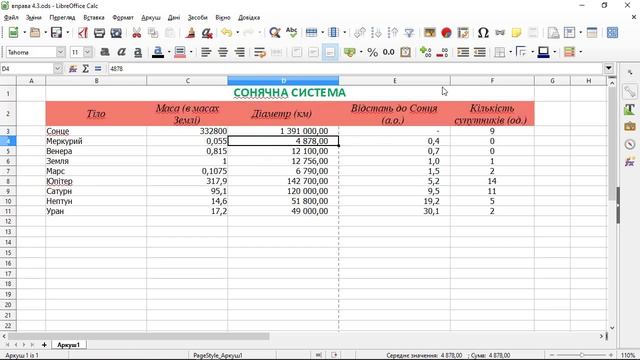Open the font size 11 dropdown
Viewport: 640px width, 360px height.
(x=88, y=52)
